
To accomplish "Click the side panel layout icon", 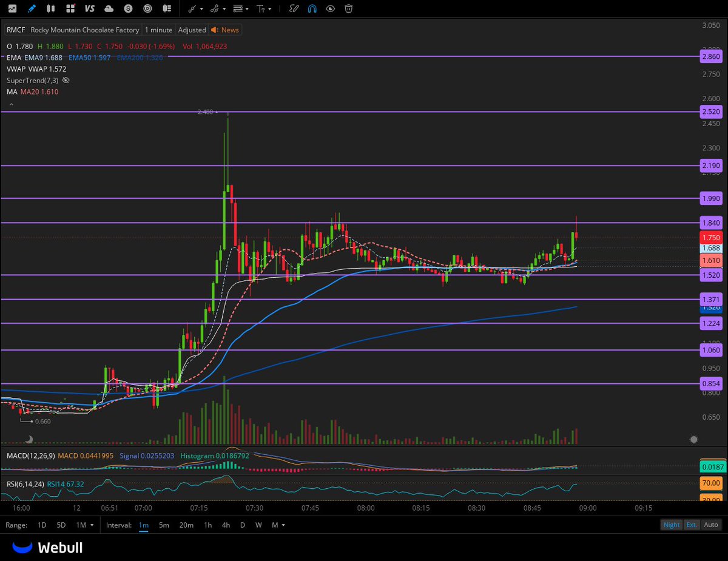I will (x=167, y=8).
